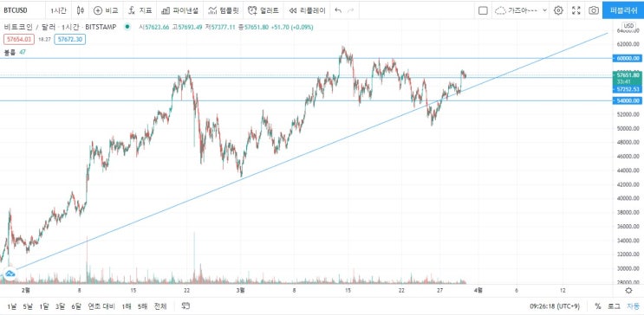644x315 pixels.
Task: Open the 1시간 interval selector
Action: [58, 10]
